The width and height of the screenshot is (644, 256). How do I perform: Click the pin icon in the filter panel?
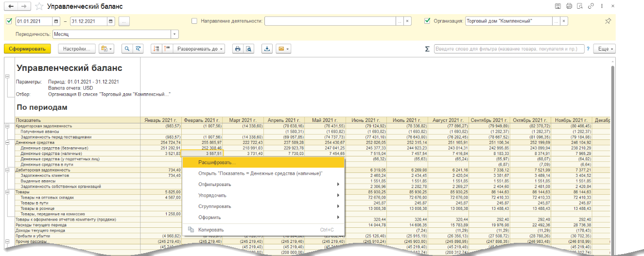(608, 21)
